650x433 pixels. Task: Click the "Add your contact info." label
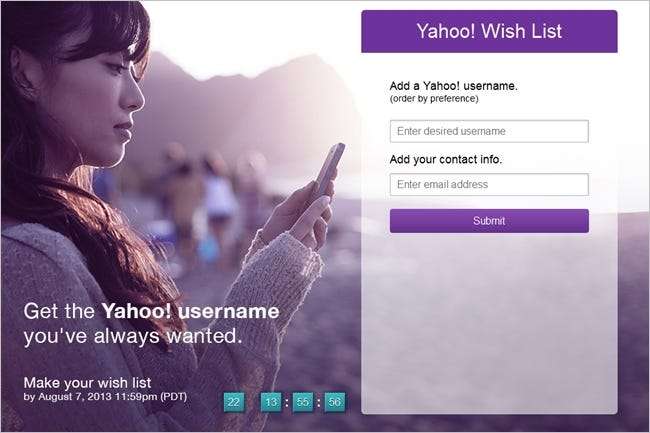click(x=446, y=160)
